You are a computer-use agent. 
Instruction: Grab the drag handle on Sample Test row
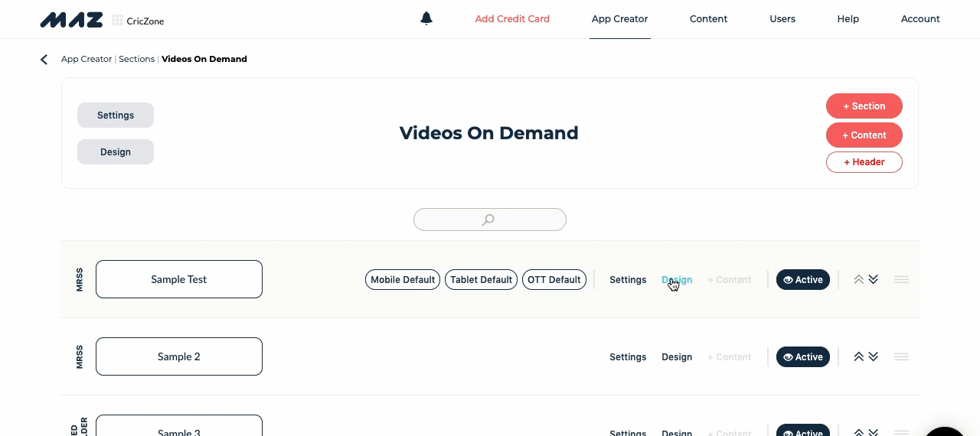(x=901, y=279)
